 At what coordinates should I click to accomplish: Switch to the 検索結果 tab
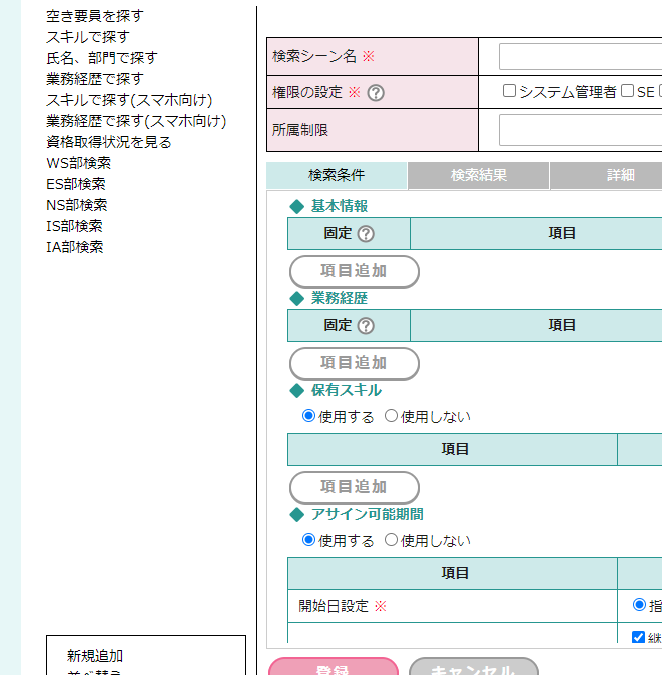pyautogui.click(x=478, y=176)
